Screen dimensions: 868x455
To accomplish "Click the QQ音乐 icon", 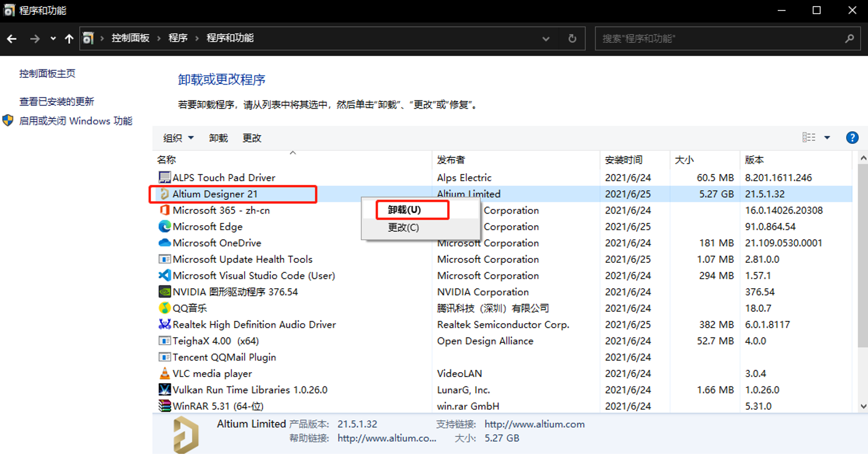I will click(x=164, y=308).
